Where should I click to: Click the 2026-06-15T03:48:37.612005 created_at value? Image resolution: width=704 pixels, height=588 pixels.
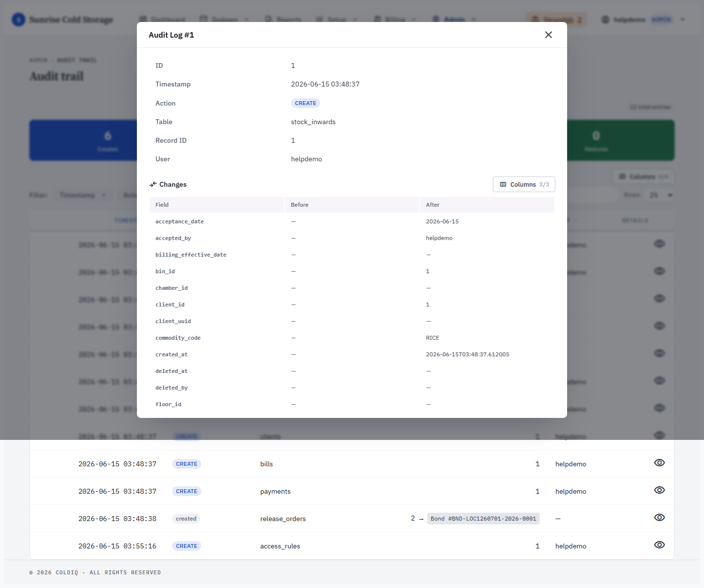tap(468, 354)
